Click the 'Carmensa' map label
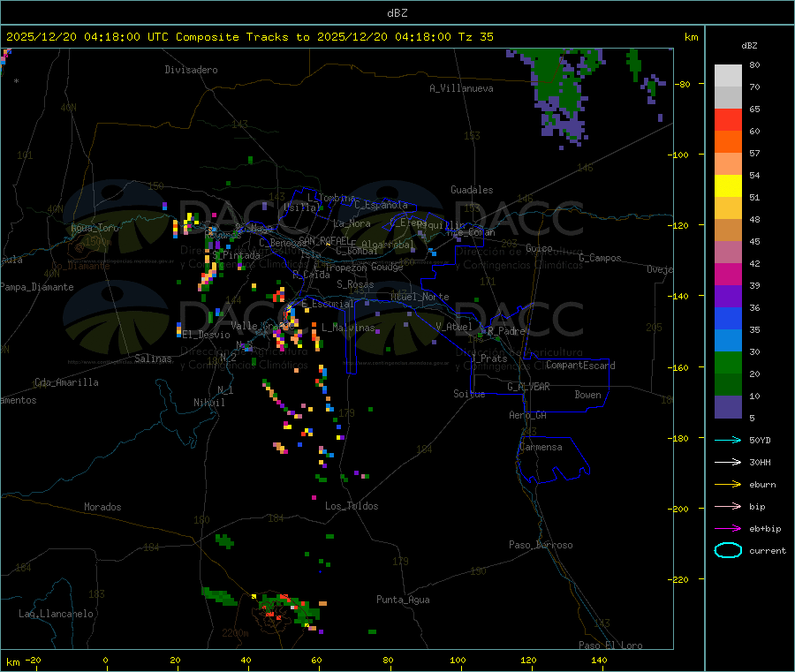The width and height of the screenshot is (795, 672). [x=541, y=447]
